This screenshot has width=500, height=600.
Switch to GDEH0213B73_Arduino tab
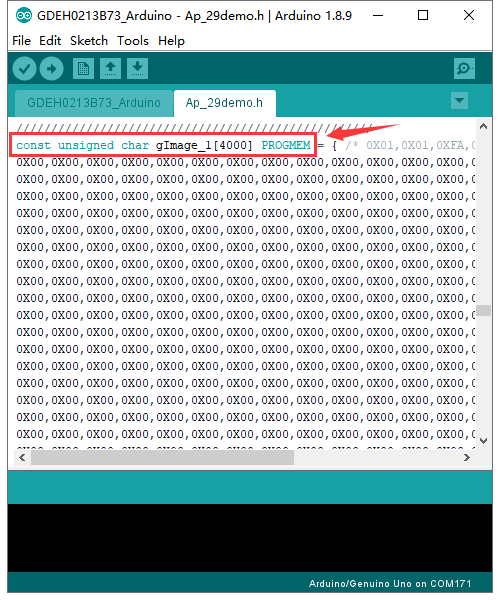94,103
